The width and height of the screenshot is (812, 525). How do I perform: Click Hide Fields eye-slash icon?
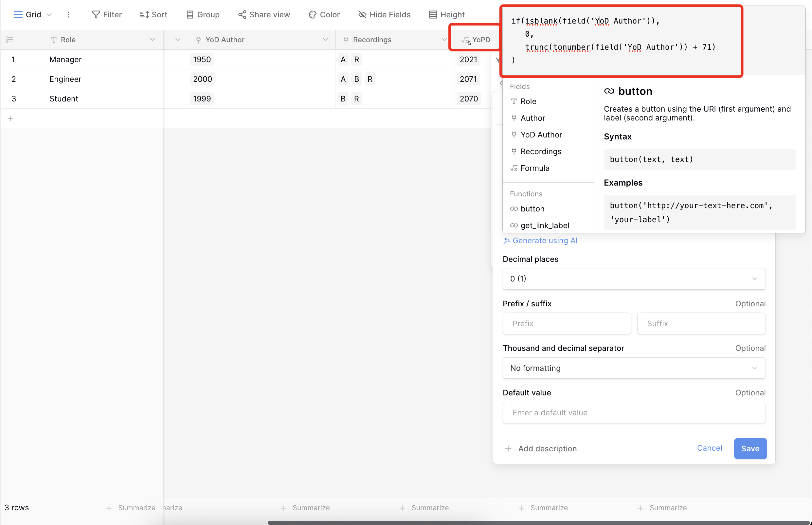click(362, 15)
